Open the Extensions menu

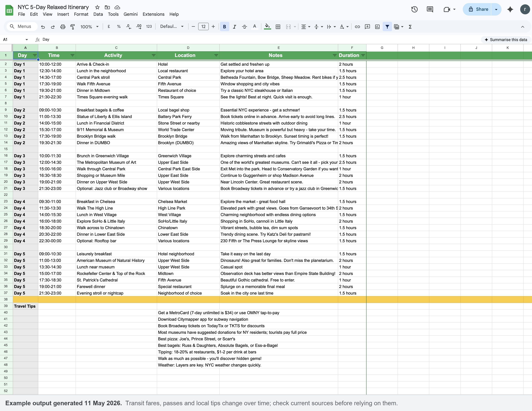click(x=154, y=14)
